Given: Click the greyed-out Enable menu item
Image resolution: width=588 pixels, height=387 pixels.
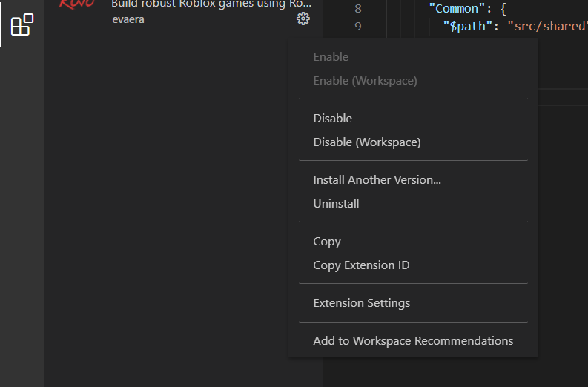Looking at the screenshot, I should click(331, 57).
